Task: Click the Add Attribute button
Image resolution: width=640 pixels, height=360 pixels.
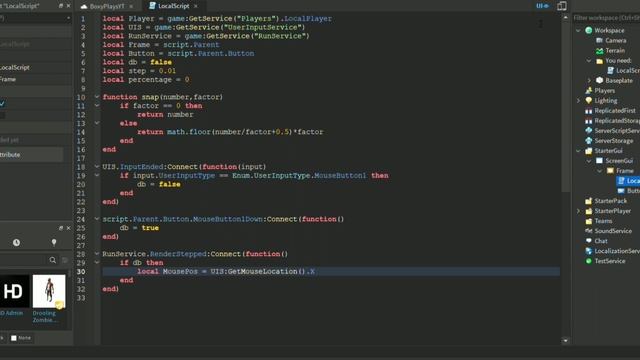Action: pyautogui.click(x=31, y=155)
